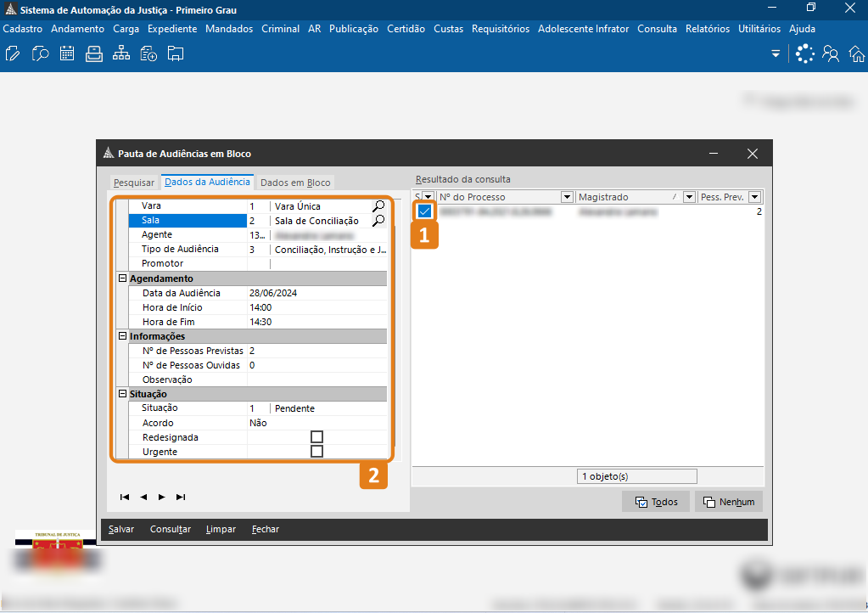Screen dimensions: 868x613
Task: Collapse the Agendamento section
Action: [122, 278]
